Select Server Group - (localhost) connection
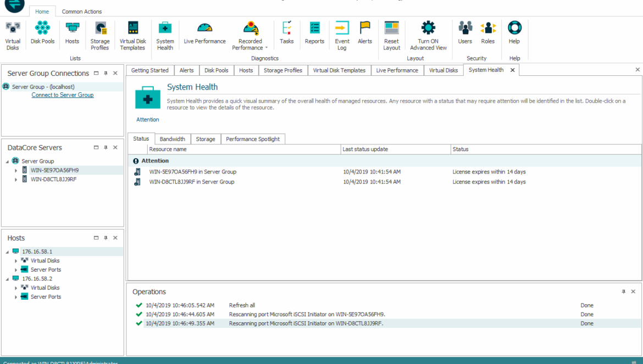 point(62,87)
